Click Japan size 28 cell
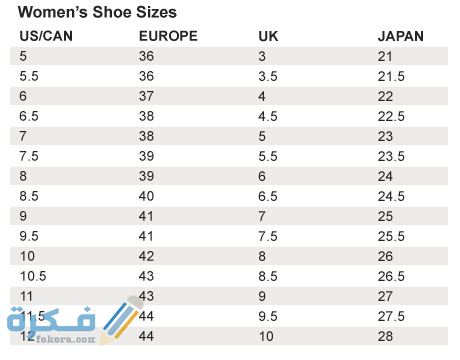460x360 pixels. (x=385, y=336)
